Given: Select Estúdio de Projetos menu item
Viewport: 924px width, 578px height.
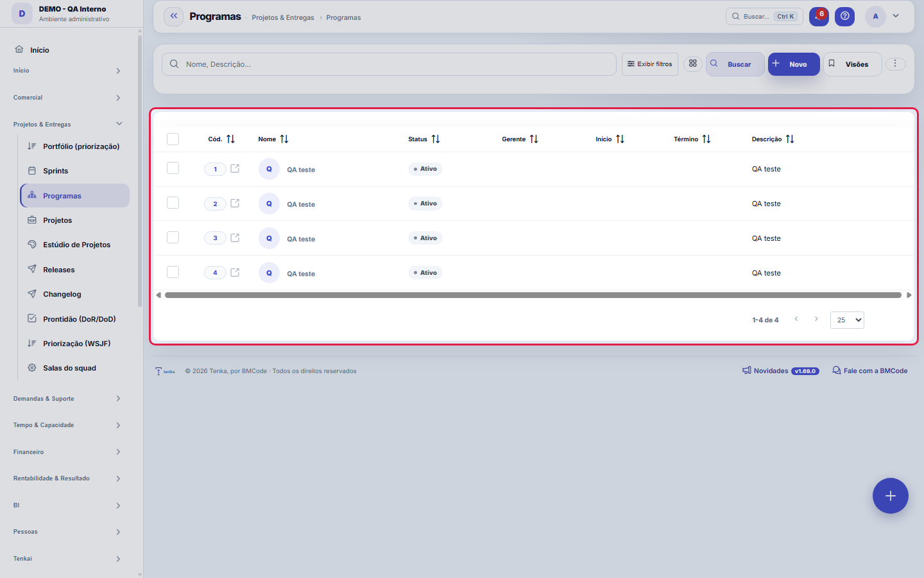Looking at the screenshot, I should 75,245.
